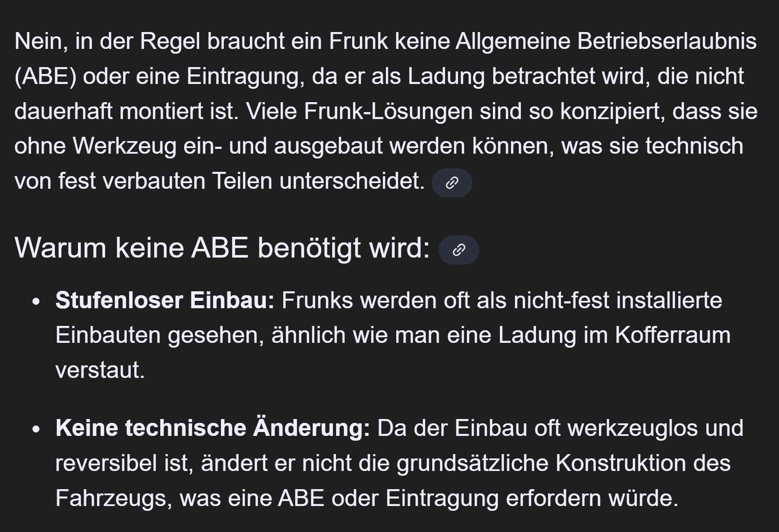Click the word 'verstaut.' in first bullet
The width and height of the screenshot is (779, 532).
[100, 370]
